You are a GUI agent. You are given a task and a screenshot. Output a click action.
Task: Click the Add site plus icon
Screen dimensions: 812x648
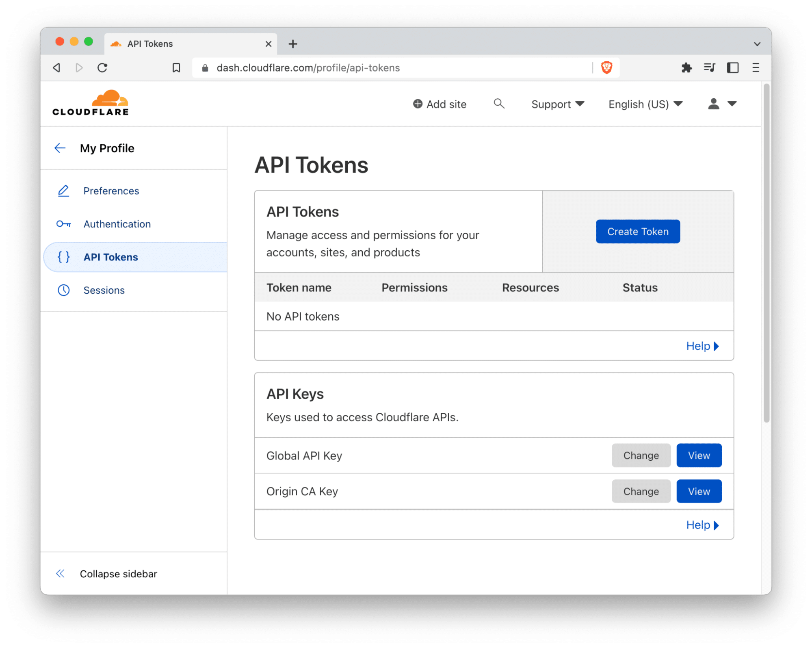[x=418, y=104]
